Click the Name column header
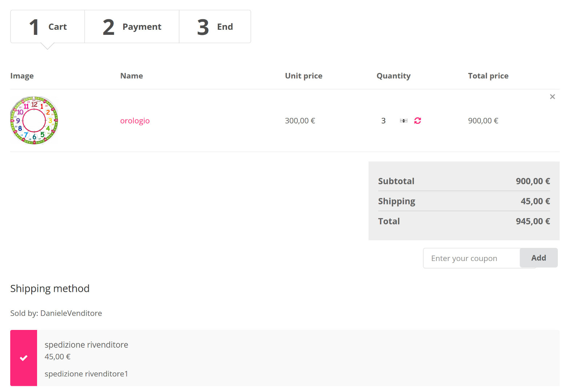The image size is (572, 392). 132,76
